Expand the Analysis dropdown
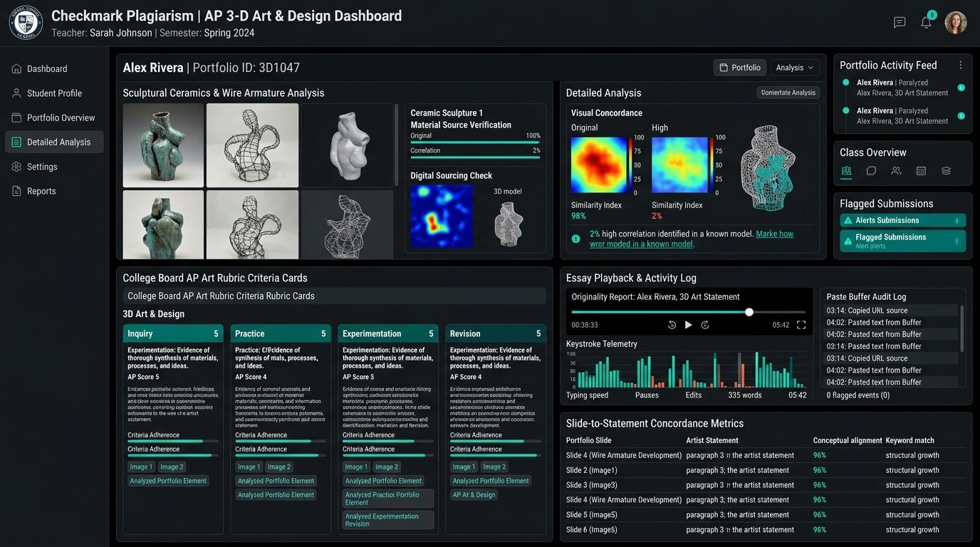Image resolution: width=980 pixels, height=547 pixels. coord(794,68)
